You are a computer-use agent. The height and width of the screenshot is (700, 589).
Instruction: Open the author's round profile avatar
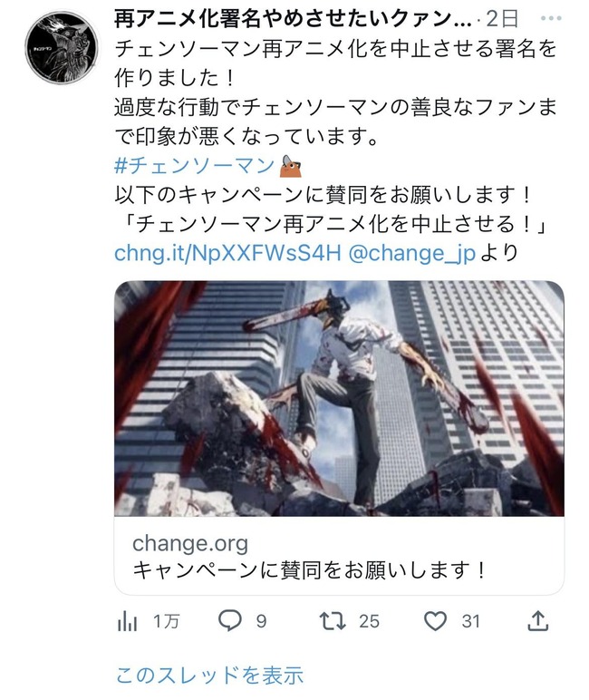[x=62, y=48]
